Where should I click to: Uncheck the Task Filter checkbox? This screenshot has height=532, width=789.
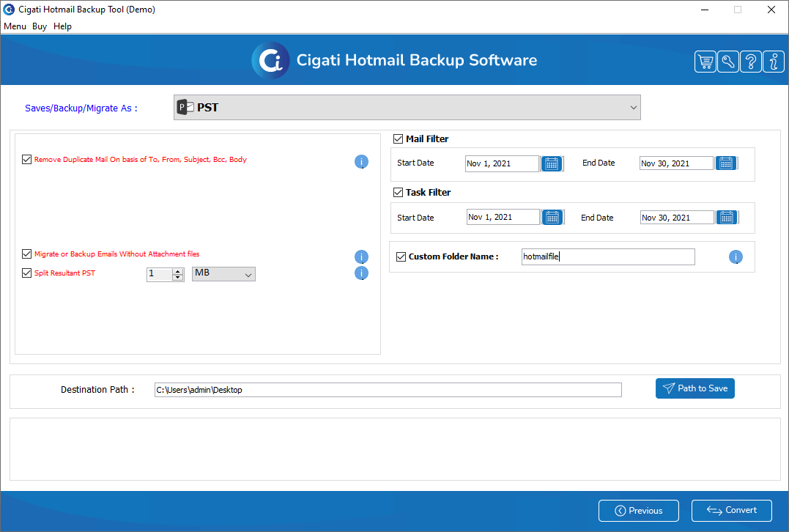(x=398, y=192)
